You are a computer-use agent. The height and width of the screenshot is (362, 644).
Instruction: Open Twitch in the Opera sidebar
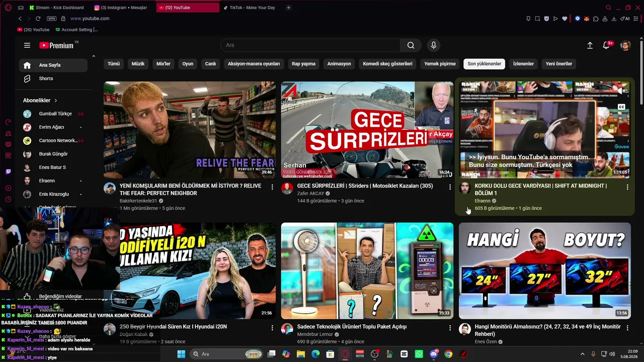[8, 171]
